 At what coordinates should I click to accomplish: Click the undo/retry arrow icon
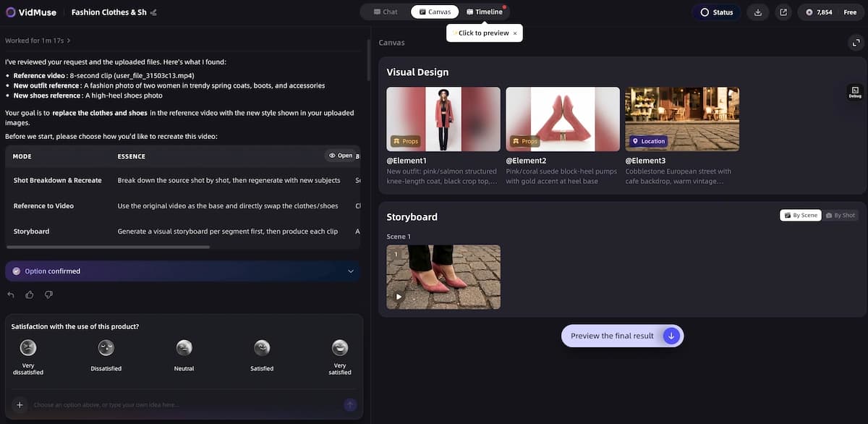[11, 294]
